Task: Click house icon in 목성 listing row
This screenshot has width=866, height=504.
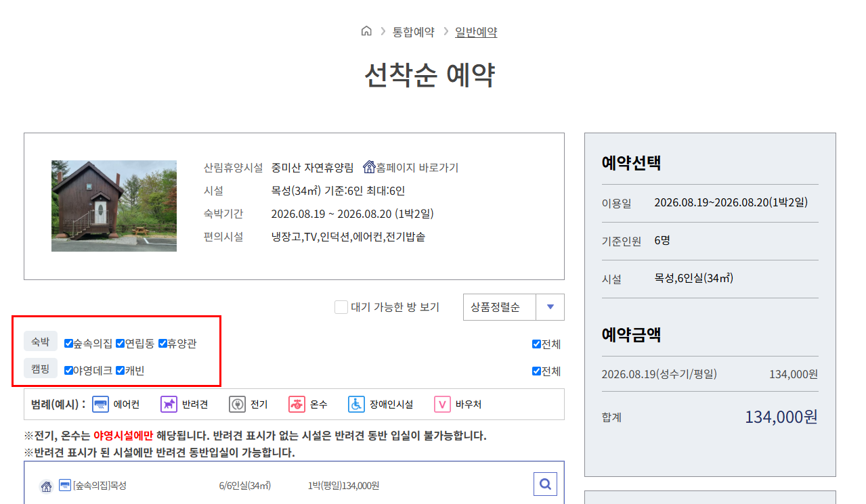Action: pyautogui.click(x=46, y=486)
